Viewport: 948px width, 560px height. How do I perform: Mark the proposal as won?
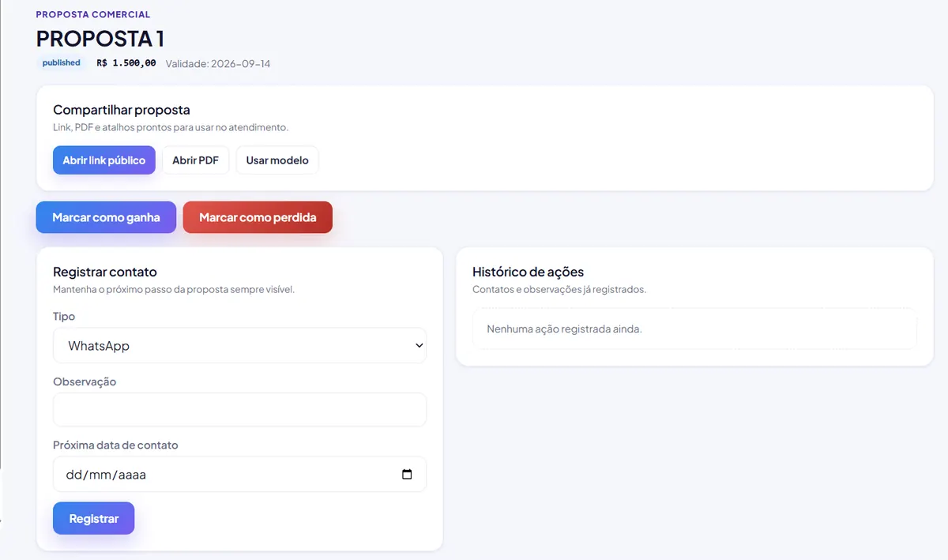[x=106, y=217]
